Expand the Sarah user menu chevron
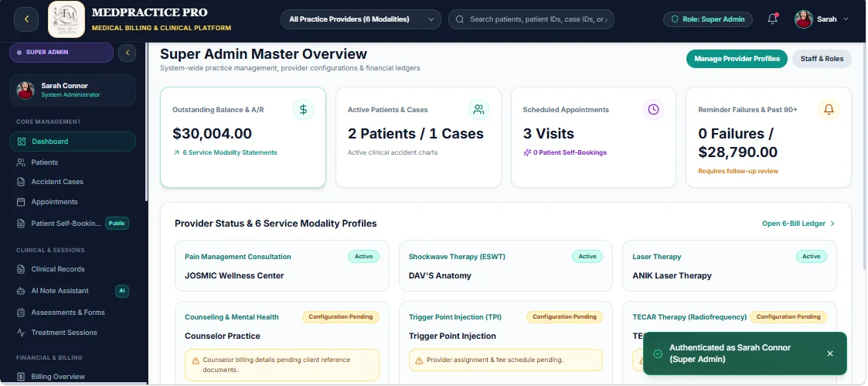This screenshot has height=386, width=868. [846, 19]
